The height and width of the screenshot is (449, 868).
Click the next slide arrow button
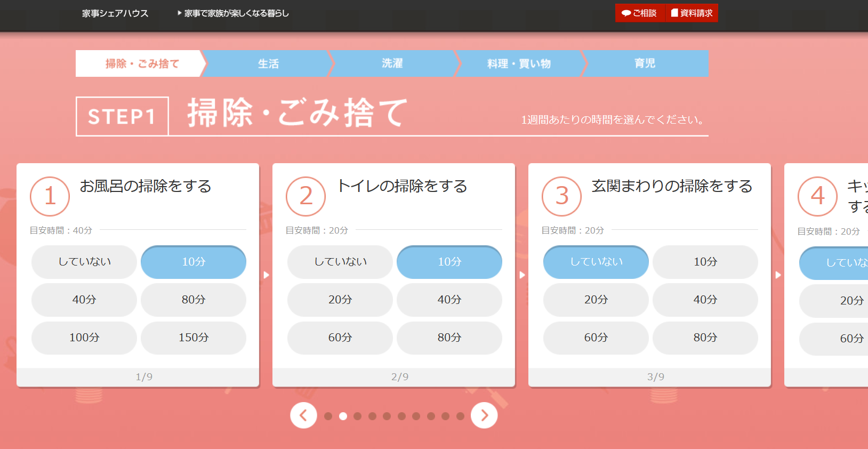484,415
